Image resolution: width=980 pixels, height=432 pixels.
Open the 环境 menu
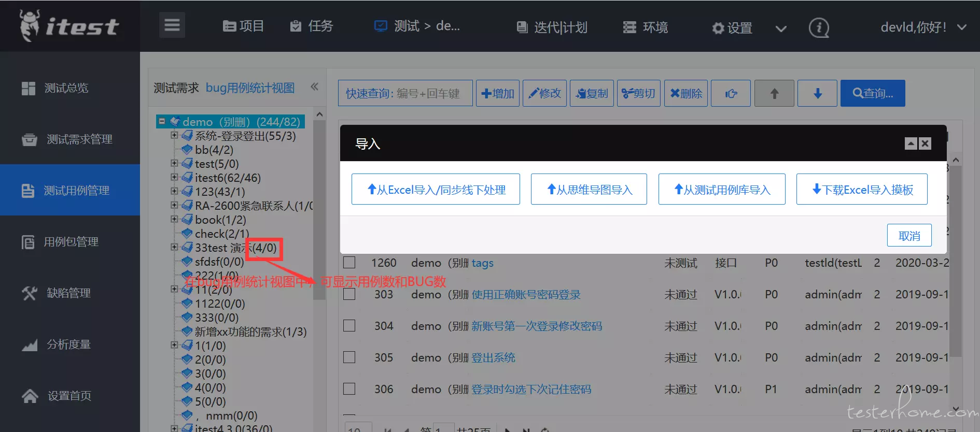[646, 27]
